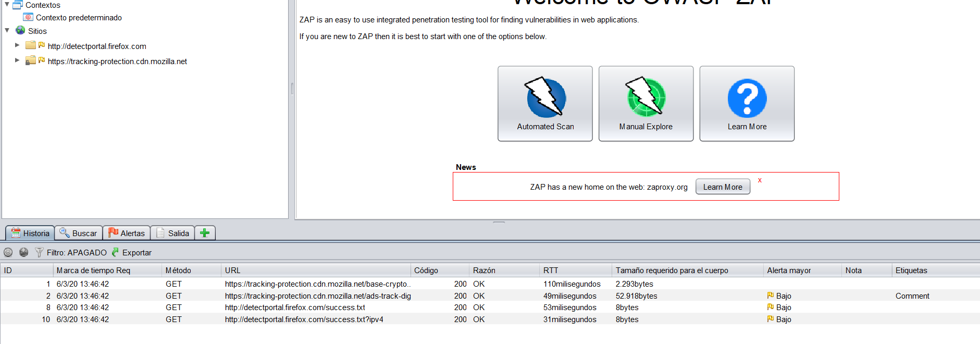Select history row with ads-track-dig URL
This screenshot has height=344, width=980.
(490, 296)
